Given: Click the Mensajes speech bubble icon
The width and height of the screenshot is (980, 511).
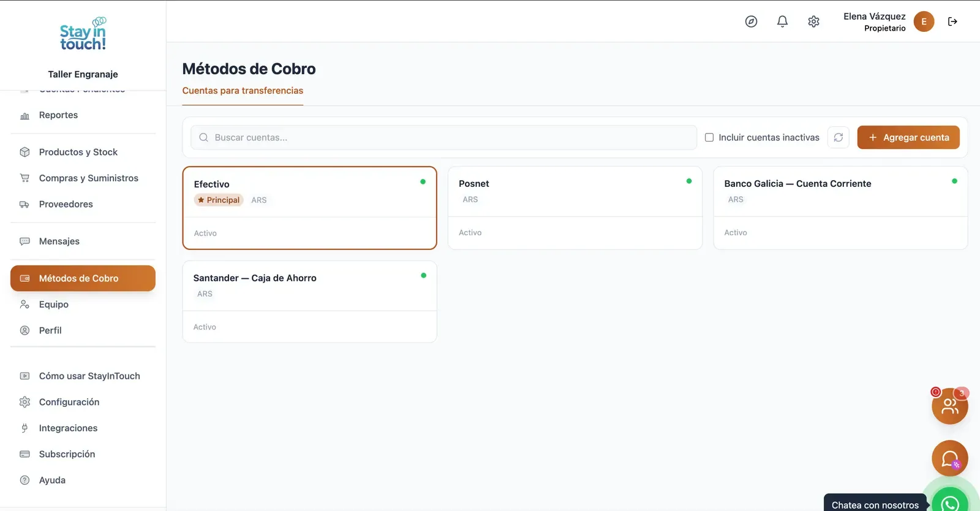Looking at the screenshot, I should tap(24, 241).
